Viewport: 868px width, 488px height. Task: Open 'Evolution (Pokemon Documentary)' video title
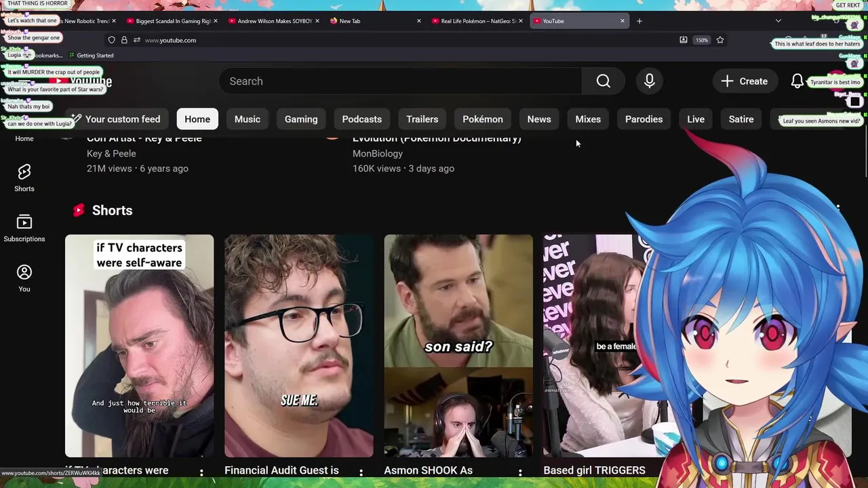(437, 138)
